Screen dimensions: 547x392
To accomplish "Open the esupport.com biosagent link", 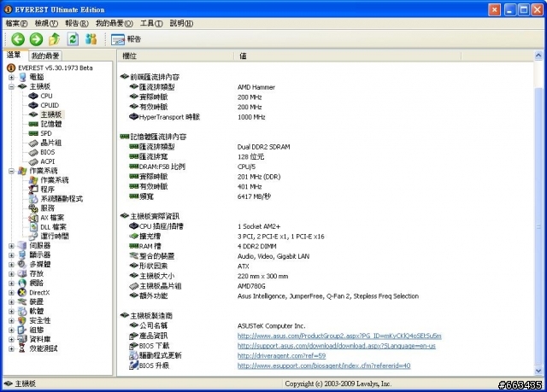I will click(324, 366).
